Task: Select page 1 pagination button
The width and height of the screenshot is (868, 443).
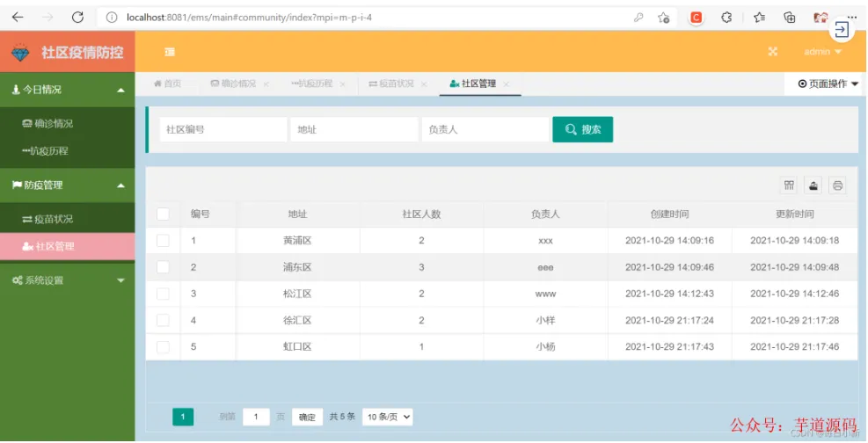Action: (183, 417)
